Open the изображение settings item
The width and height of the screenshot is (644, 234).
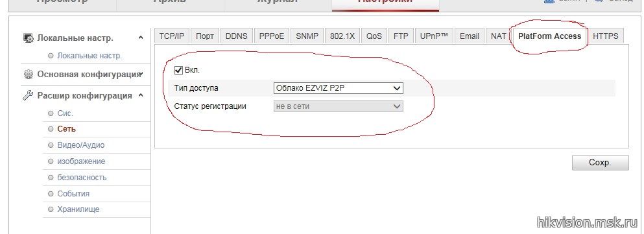(x=81, y=161)
